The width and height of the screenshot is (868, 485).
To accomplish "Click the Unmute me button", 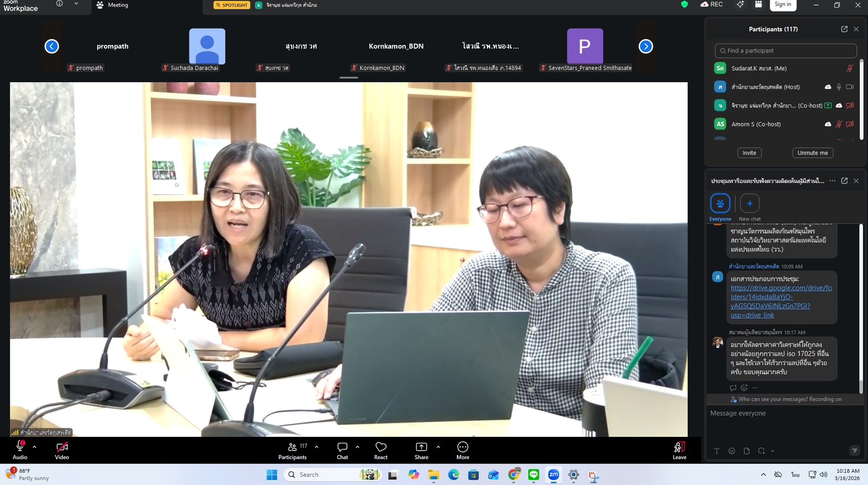I will point(812,153).
